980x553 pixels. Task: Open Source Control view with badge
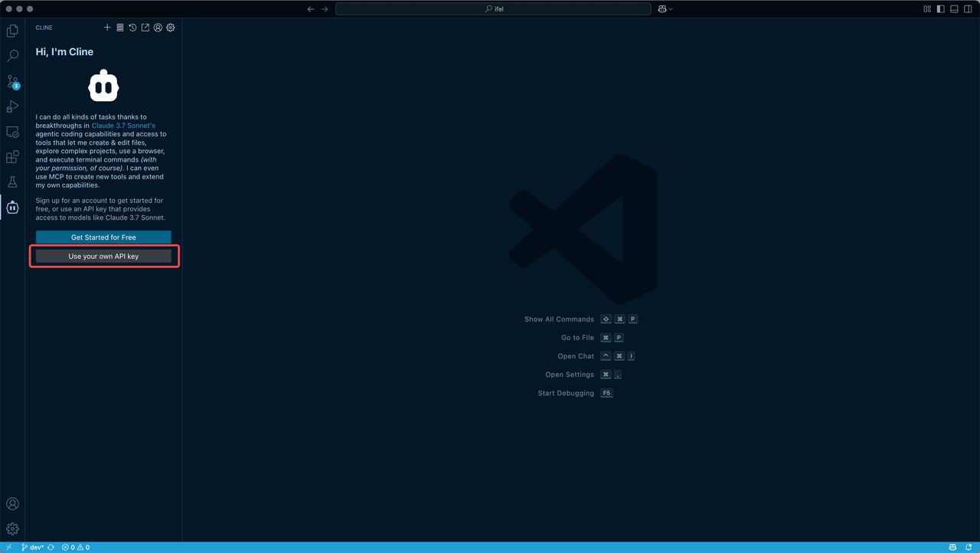click(x=12, y=82)
